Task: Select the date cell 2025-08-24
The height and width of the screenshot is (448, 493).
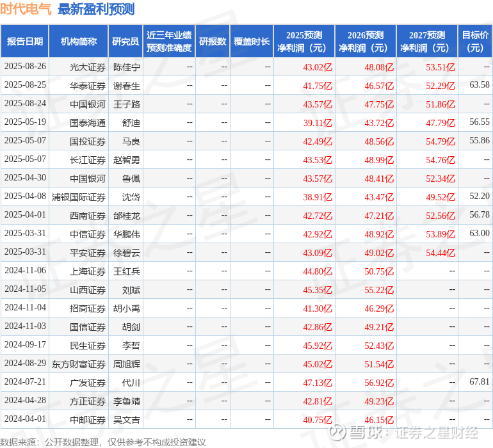Action: point(25,104)
